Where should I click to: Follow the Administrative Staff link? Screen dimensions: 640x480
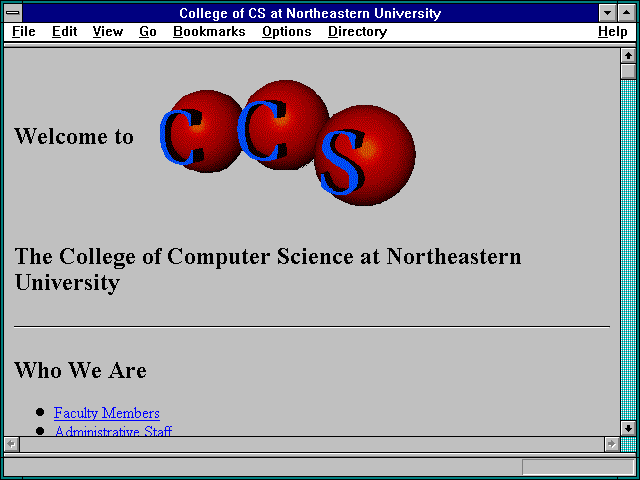[113, 431]
